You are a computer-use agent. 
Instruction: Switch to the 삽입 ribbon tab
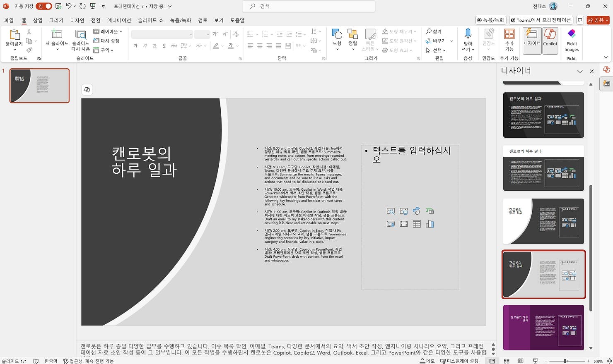coord(37,20)
